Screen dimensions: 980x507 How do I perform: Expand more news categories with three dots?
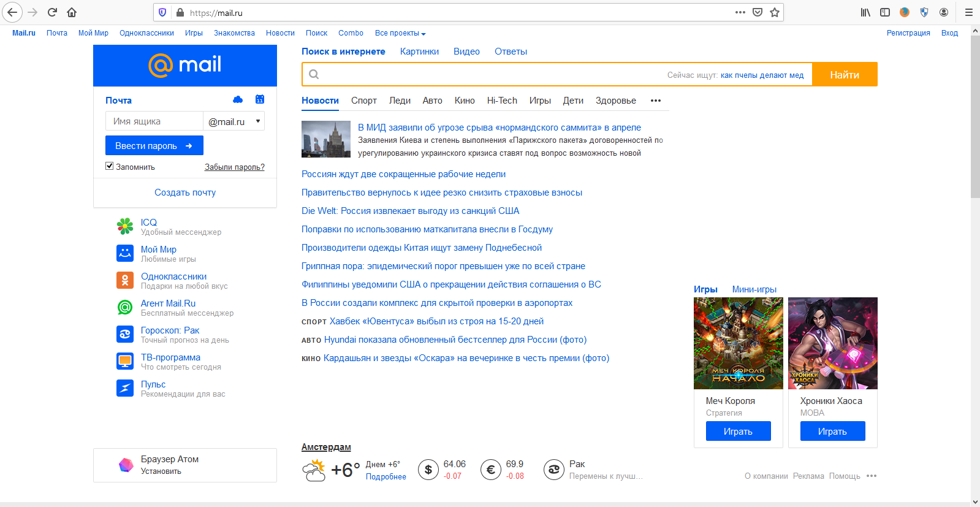click(656, 101)
